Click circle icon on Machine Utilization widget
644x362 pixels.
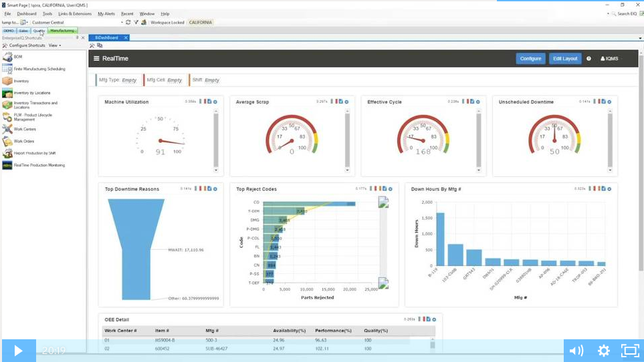[215, 102]
